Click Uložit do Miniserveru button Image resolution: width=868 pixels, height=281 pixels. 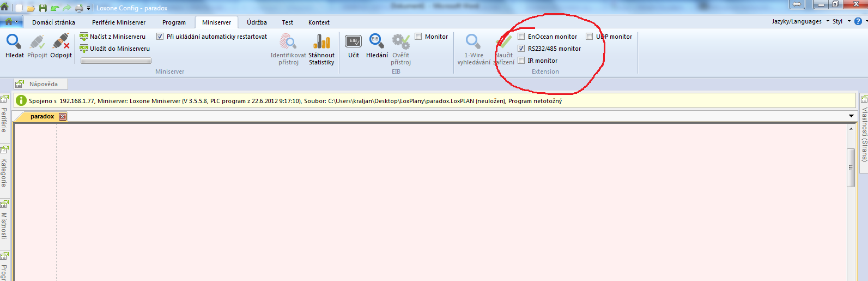pyautogui.click(x=115, y=49)
